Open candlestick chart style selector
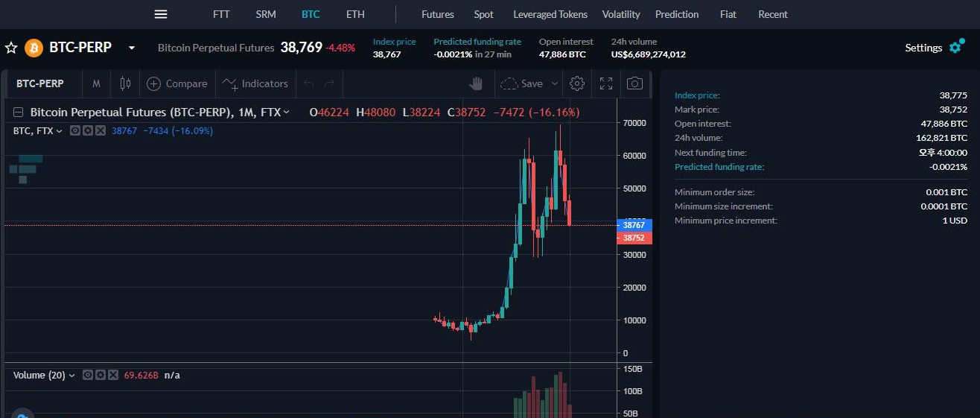 [x=125, y=83]
